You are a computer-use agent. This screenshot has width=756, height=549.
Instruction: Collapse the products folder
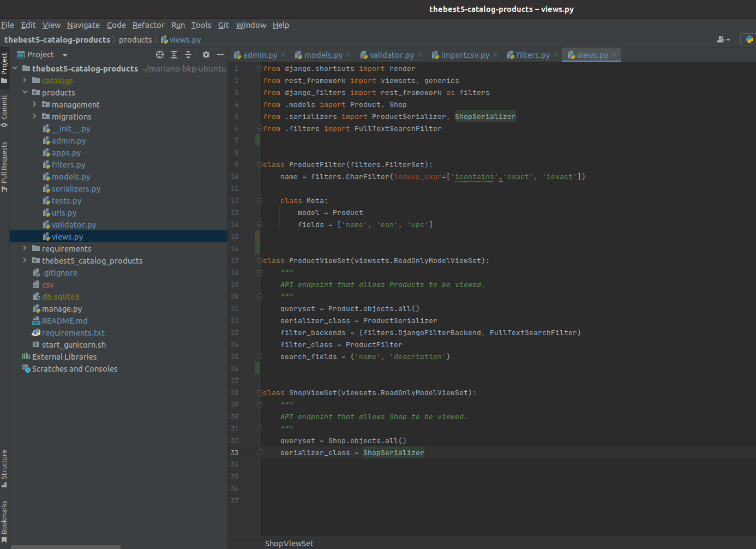click(x=25, y=92)
